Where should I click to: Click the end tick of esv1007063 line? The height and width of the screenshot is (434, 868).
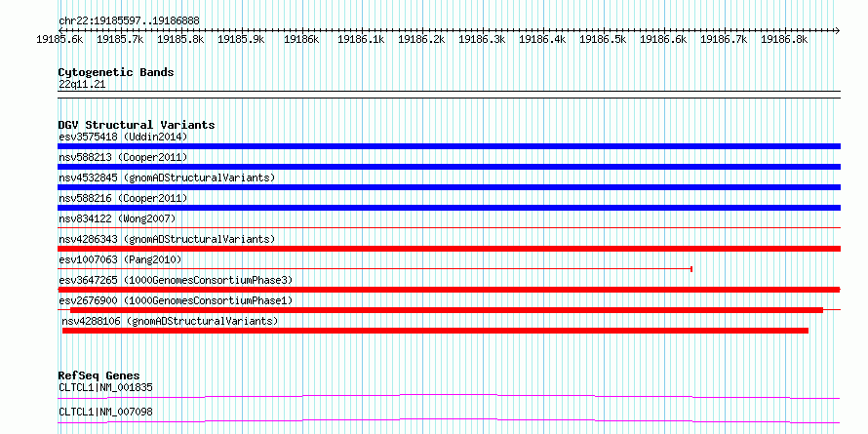pos(691,269)
